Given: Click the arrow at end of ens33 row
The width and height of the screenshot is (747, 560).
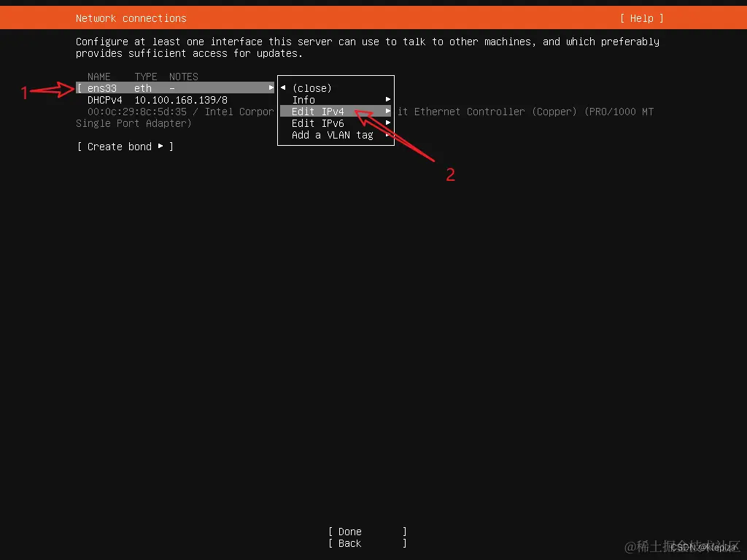Looking at the screenshot, I should pos(271,87).
